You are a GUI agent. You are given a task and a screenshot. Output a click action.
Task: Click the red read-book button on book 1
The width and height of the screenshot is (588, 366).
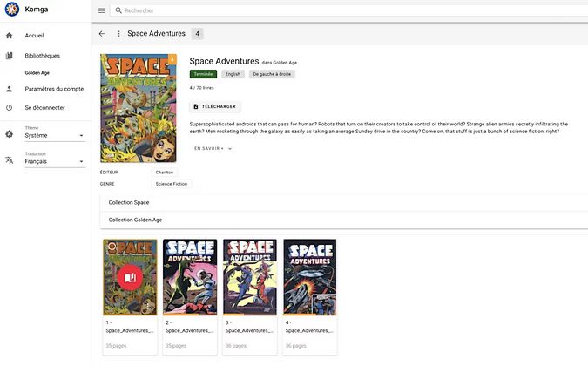(130, 277)
